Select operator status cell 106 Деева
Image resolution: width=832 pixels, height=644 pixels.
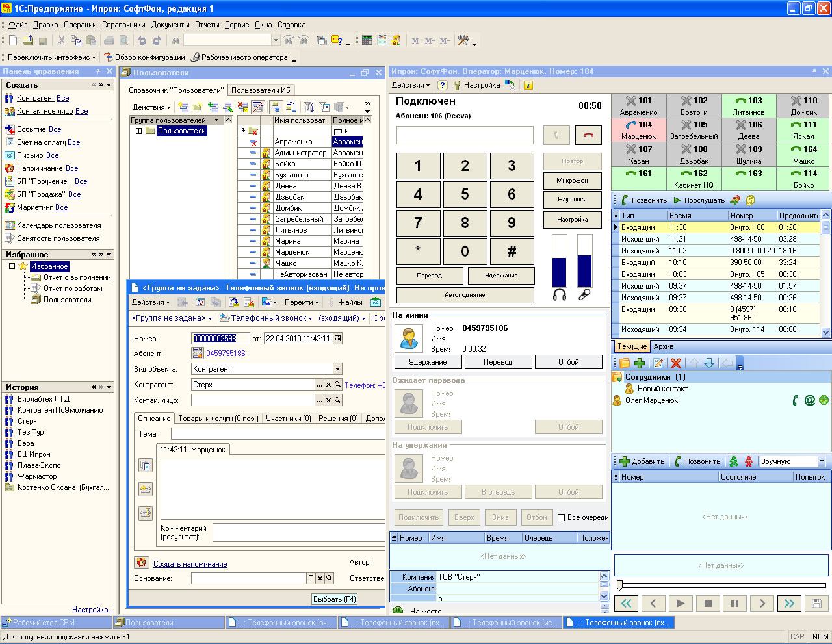pos(749,130)
